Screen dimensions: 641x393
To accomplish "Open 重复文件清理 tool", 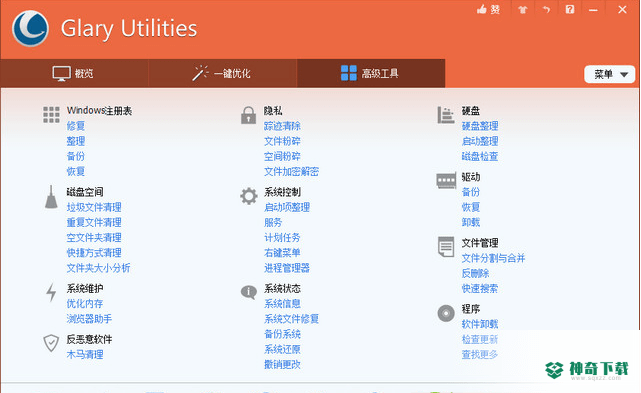I will (94, 222).
